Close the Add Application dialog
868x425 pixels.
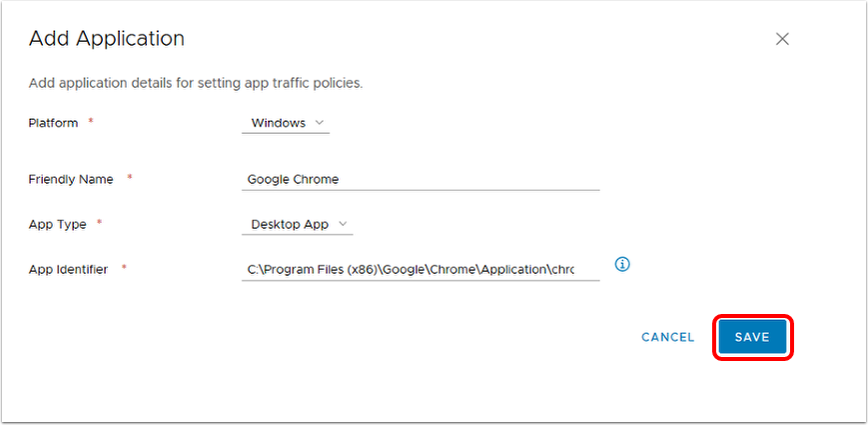pos(782,39)
